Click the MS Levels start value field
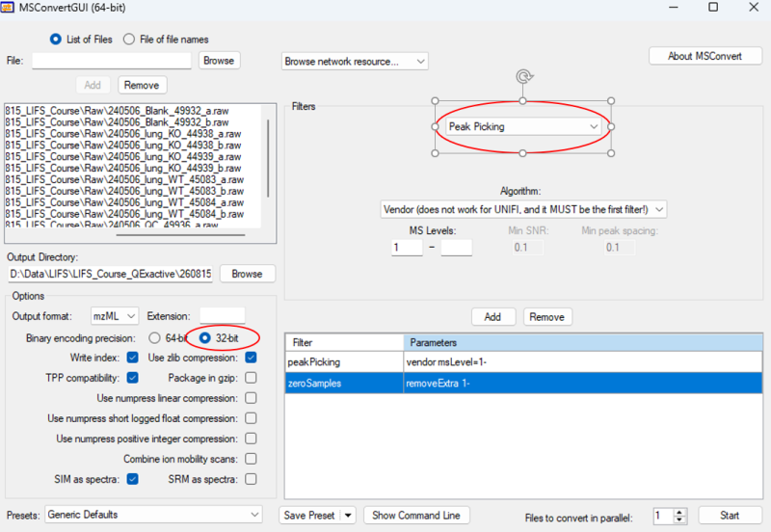The image size is (771, 532). tap(407, 248)
